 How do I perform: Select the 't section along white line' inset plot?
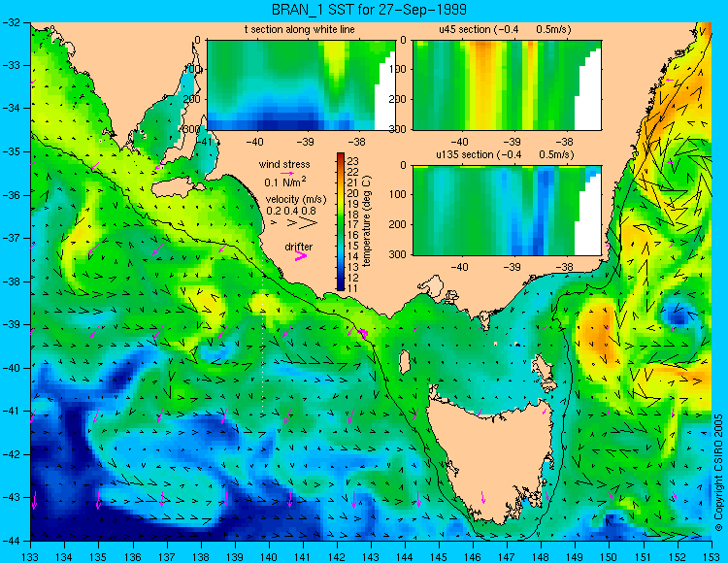(301, 85)
